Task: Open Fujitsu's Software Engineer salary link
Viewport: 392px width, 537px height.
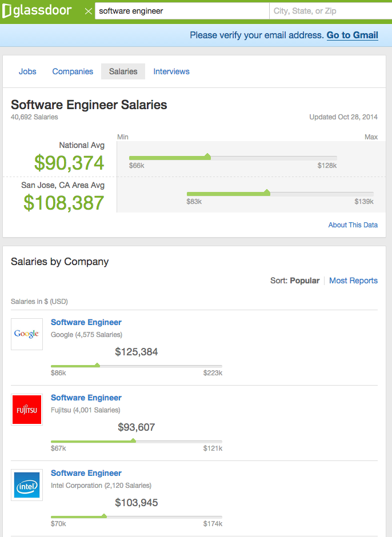Action: pos(86,398)
